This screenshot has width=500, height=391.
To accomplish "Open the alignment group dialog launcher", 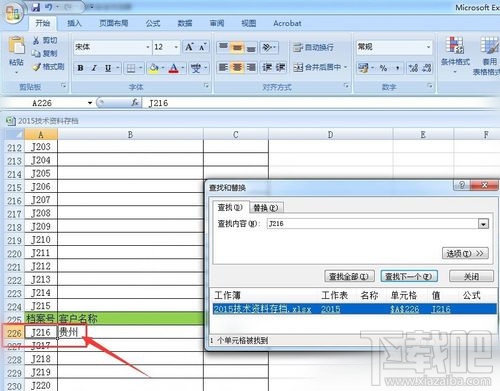I will pyautogui.click(x=346, y=86).
